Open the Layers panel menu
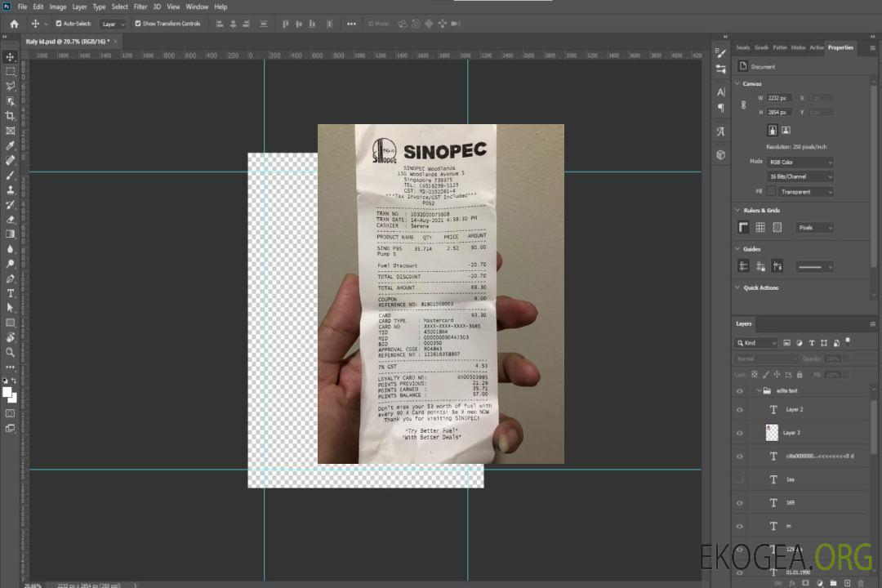 tap(872, 323)
